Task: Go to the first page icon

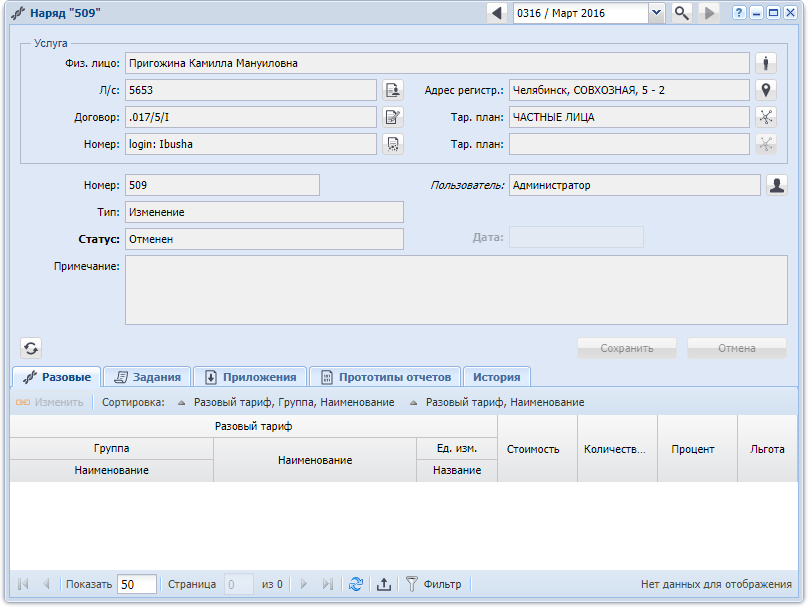Action: [23, 584]
